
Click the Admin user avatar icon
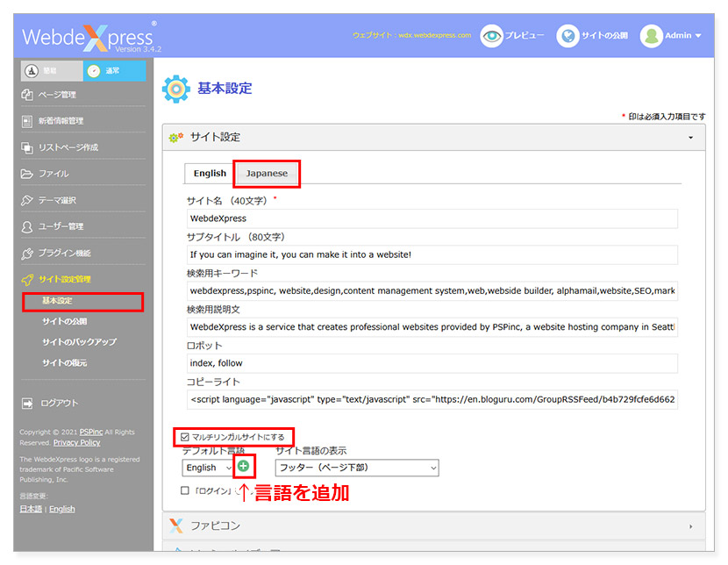tap(652, 36)
